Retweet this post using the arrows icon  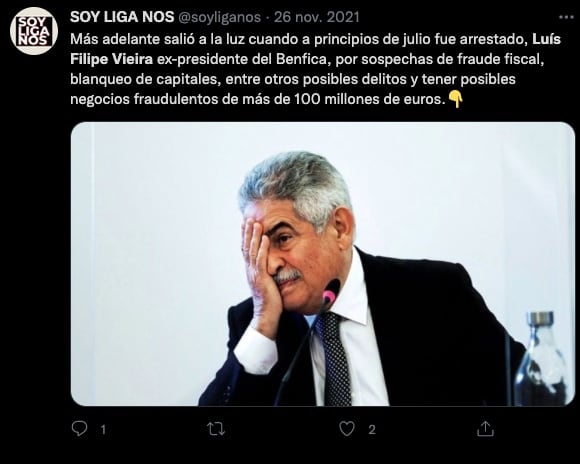216,429
